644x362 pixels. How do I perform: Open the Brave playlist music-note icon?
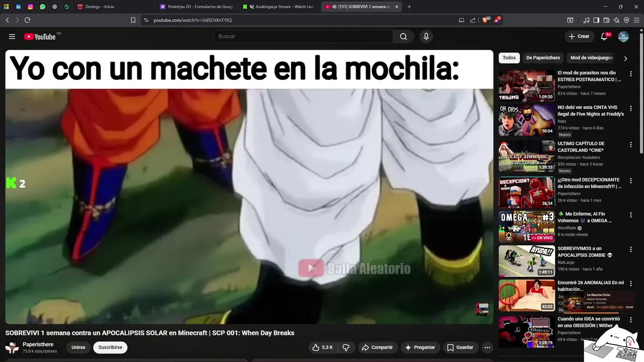(x=586, y=20)
